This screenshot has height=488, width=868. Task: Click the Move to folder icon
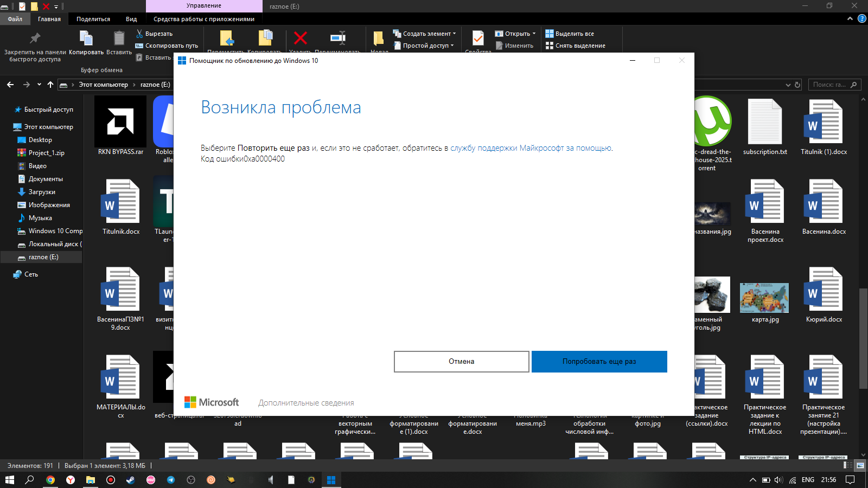tap(227, 38)
